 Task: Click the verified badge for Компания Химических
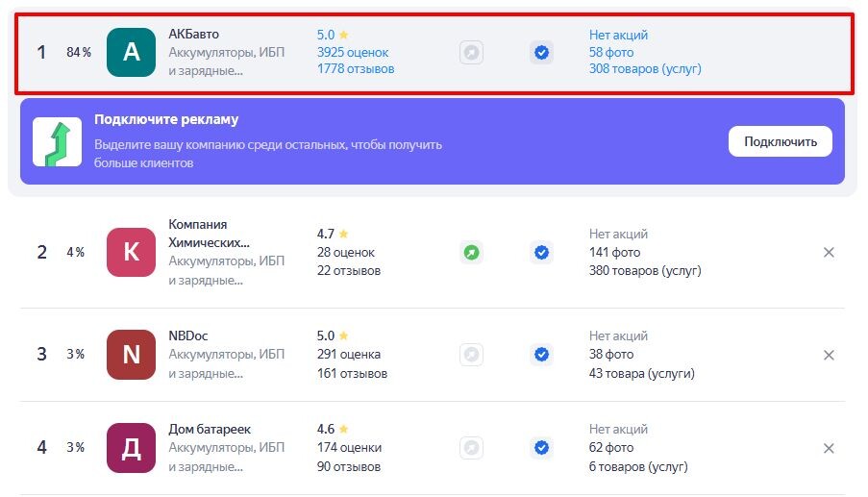pos(541,253)
